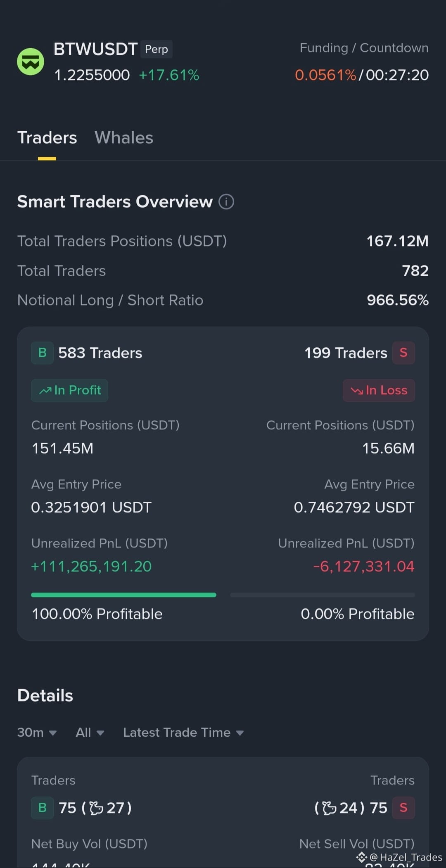
Task: Switch to the Whales tab
Action: click(x=124, y=138)
